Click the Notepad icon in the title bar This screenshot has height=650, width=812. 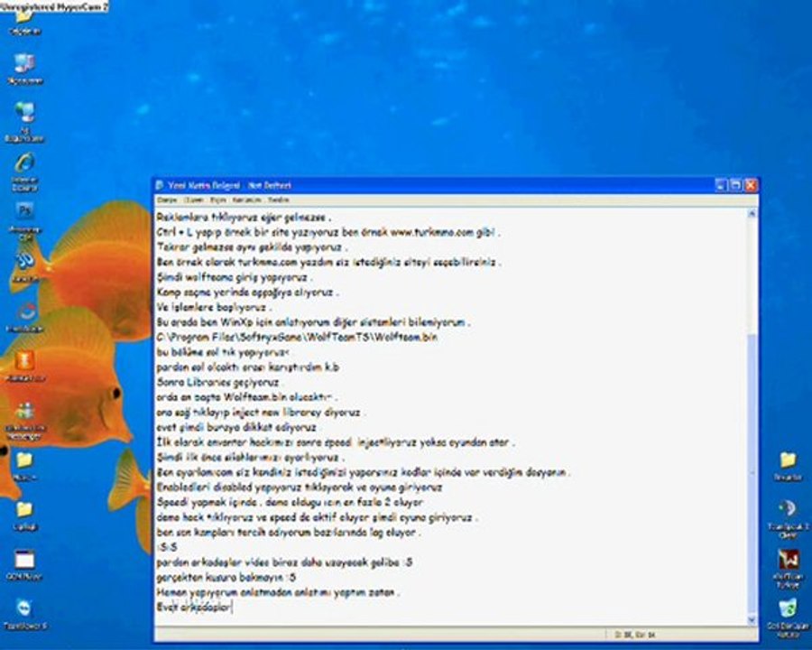160,185
